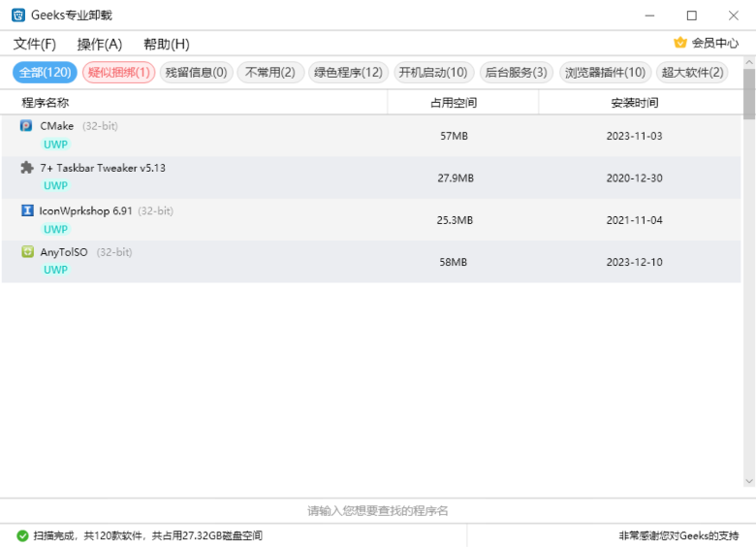This screenshot has height=549, width=756.
Task: Click the 58MB size value
Action: (454, 262)
